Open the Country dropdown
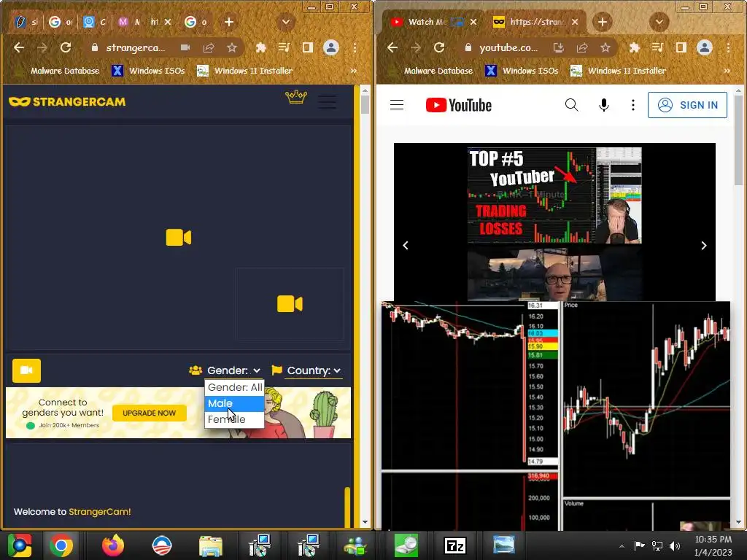The height and width of the screenshot is (560, 747). (314, 370)
